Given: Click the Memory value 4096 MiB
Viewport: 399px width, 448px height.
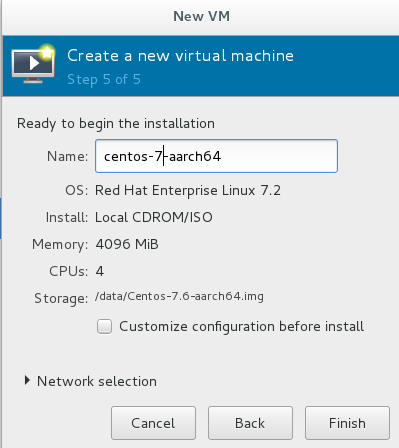Looking at the screenshot, I should 127,244.
